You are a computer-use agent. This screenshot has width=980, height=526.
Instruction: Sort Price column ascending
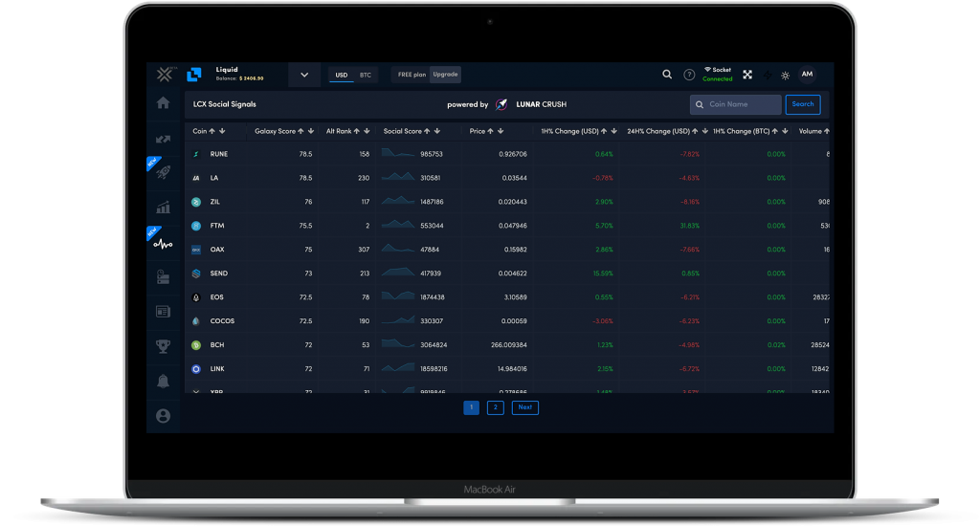pos(491,131)
